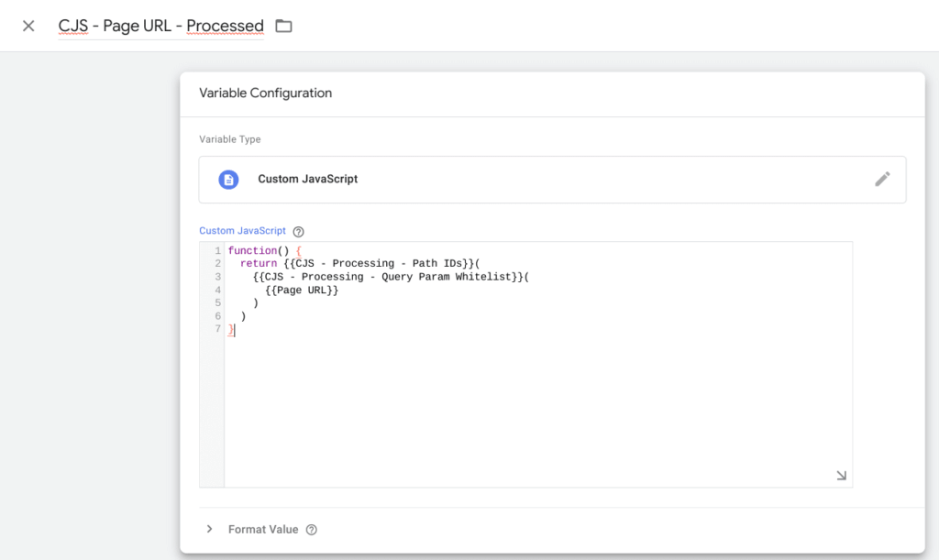
Task: Click the closing brace on line 7
Action: click(231, 329)
